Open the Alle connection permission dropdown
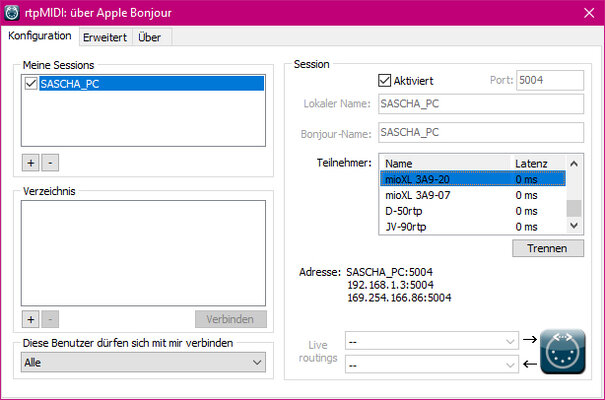 pos(143,363)
